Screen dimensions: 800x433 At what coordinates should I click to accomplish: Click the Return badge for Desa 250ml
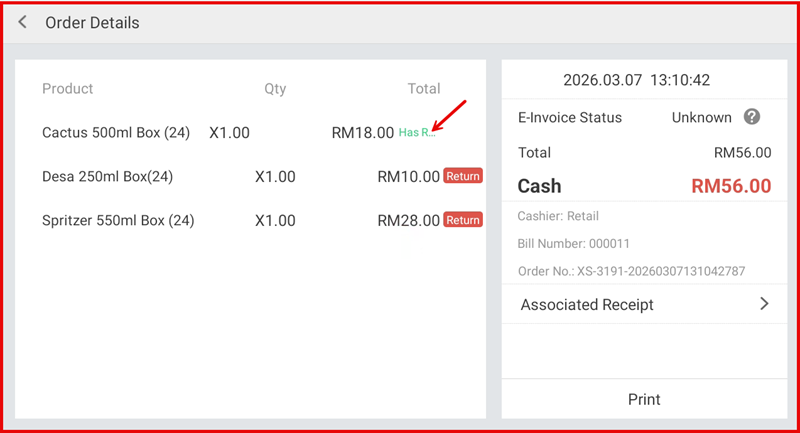coord(463,176)
